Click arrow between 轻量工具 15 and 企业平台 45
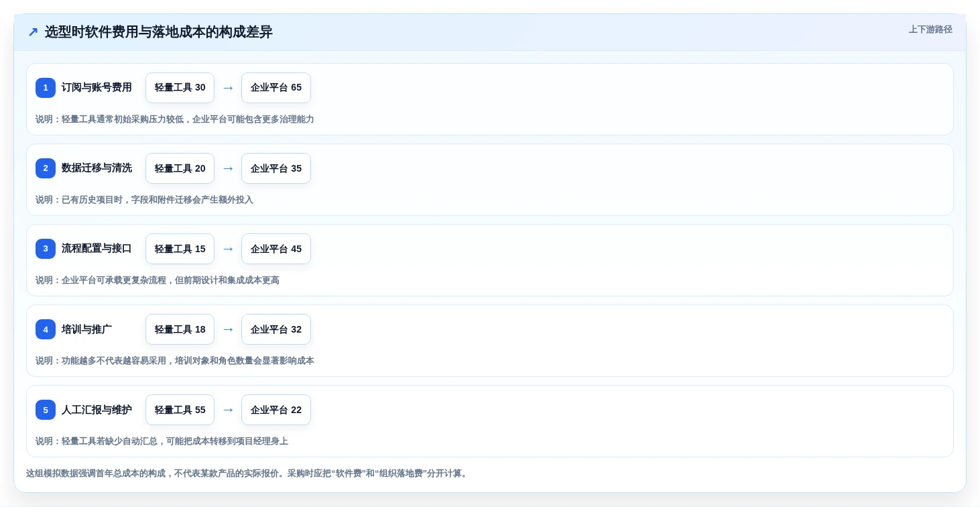Image resolution: width=980 pixels, height=507 pixels. tap(228, 249)
